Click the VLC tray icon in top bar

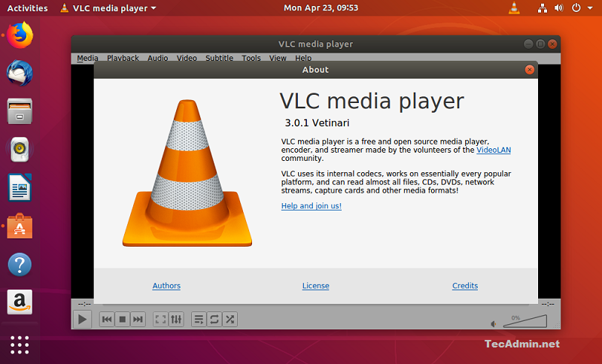[x=514, y=8]
